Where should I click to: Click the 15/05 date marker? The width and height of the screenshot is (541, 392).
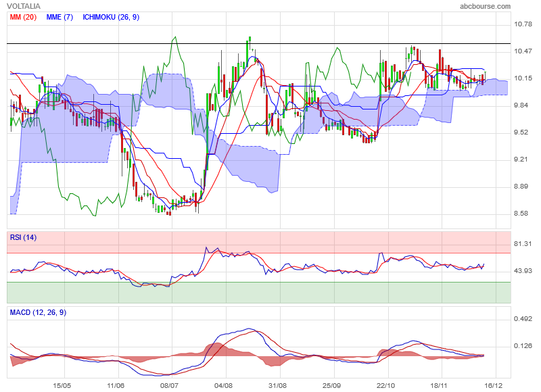tap(62, 385)
